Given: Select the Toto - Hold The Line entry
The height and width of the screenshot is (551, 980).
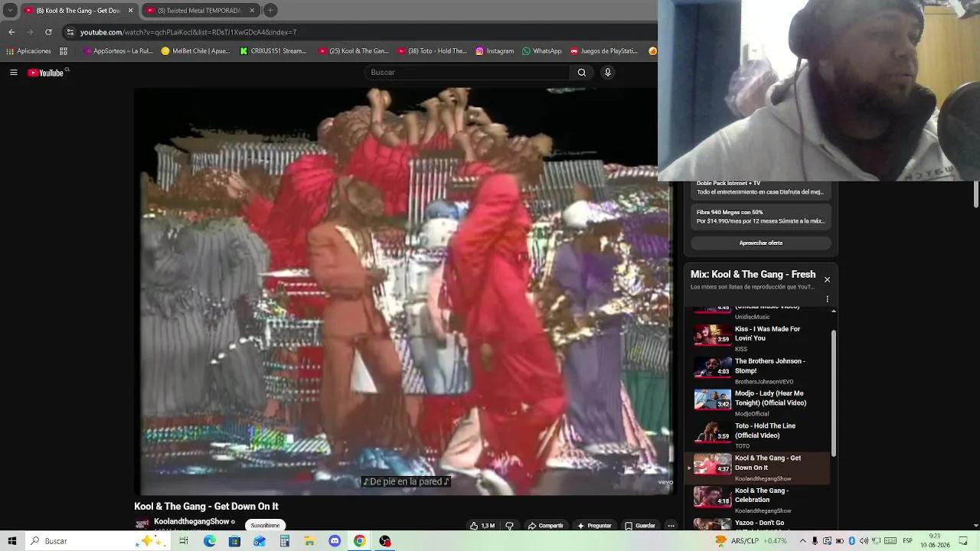Looking at the screenshot, I should coord(758,435).
